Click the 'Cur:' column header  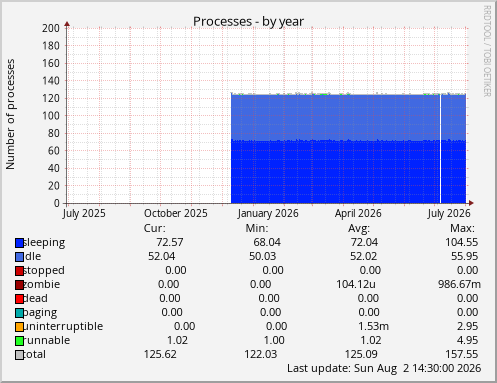click(x=154, y=228)
